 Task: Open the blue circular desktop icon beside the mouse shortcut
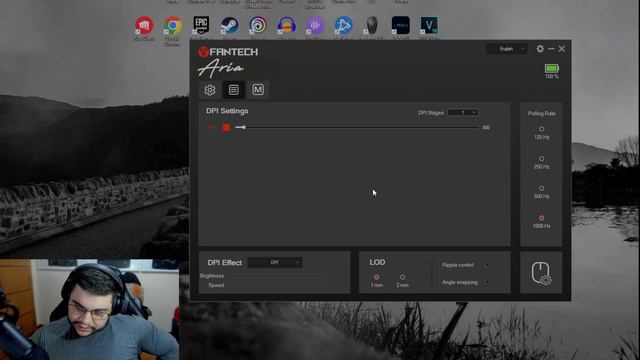pos(343,25)
